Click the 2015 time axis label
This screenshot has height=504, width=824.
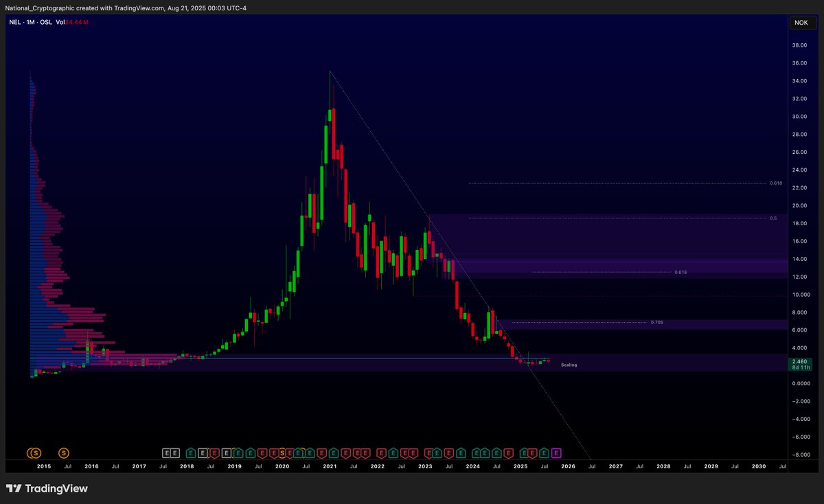coord(44,466)
